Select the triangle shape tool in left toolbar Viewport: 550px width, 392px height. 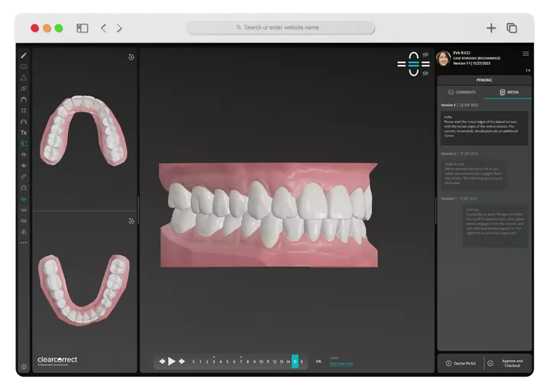coord(24,77)
